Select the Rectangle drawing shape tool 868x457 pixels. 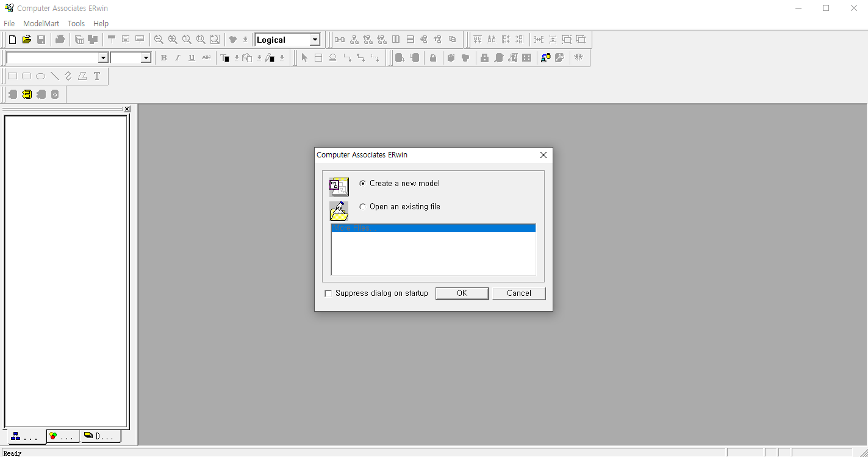(x=12, y=76)
